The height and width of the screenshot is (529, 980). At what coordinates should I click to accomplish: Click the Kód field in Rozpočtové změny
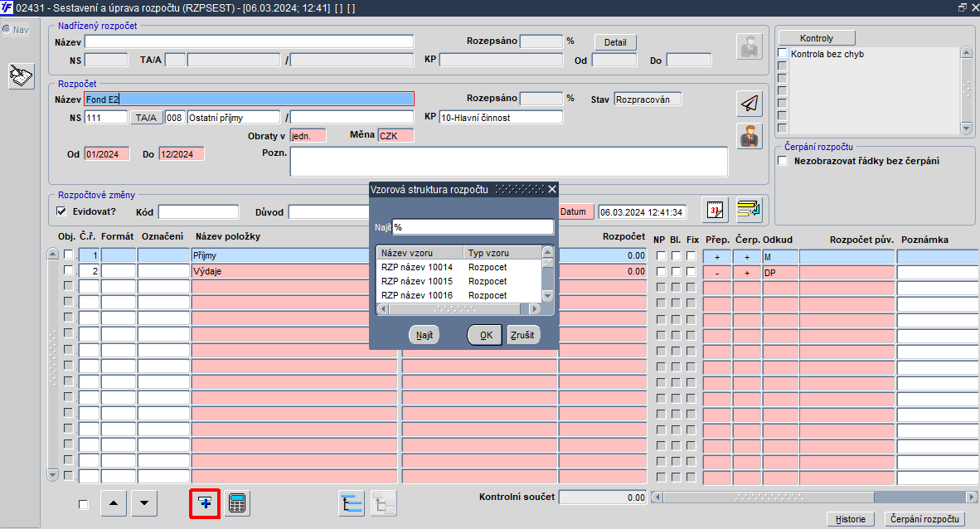(x=199, y=212)
